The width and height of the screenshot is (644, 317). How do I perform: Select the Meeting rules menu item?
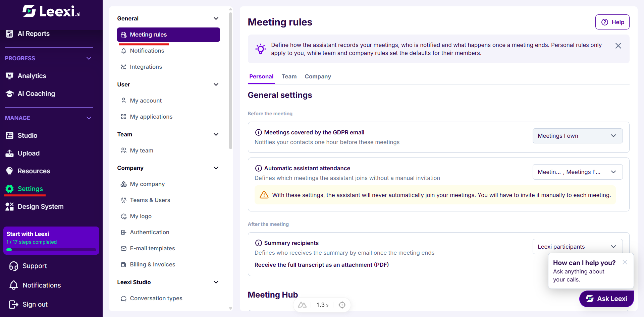[x=168, y=35]
